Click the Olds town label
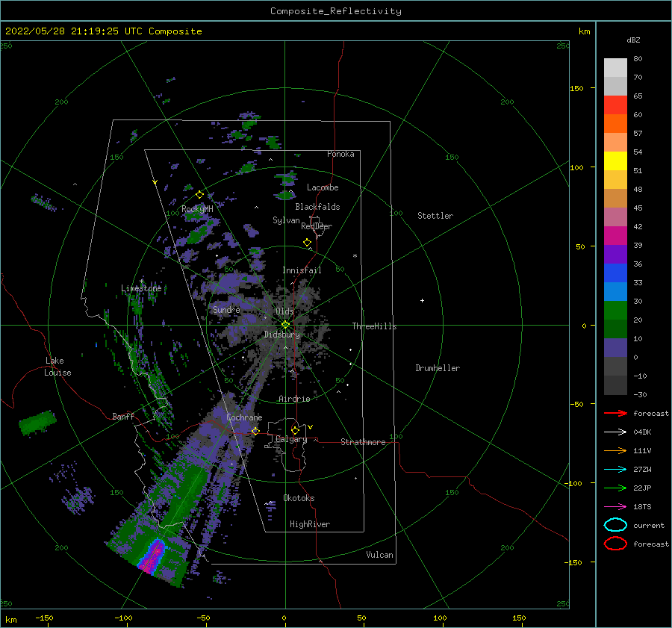 coord(284,311)
